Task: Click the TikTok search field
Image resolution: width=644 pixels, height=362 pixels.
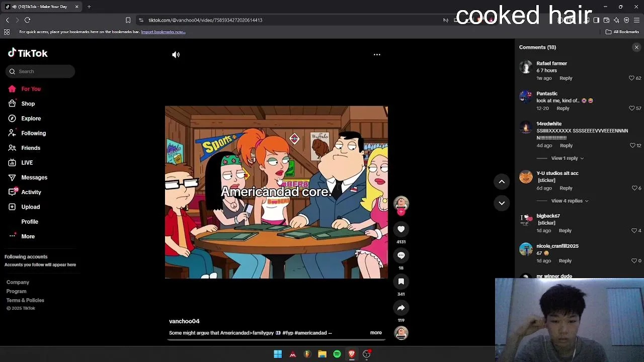Action: [x=40, y=71]
